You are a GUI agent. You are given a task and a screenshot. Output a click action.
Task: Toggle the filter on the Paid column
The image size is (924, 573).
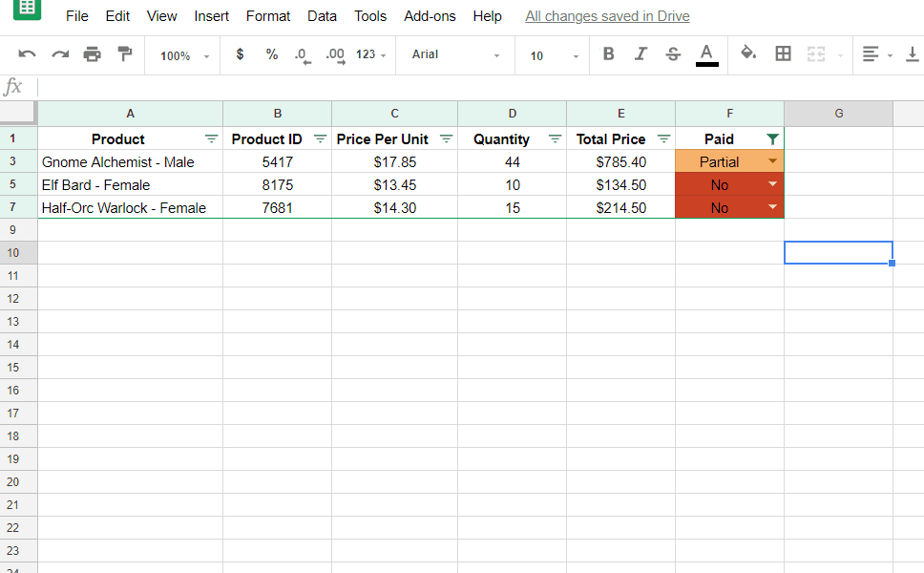pyautogui.click(x=771, y=138)
